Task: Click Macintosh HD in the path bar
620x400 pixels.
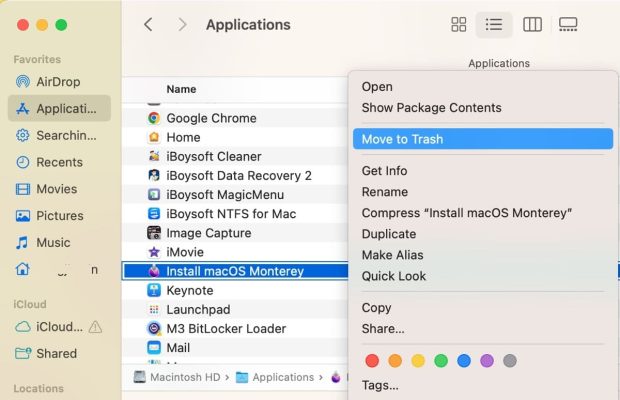Action: tap(177, 377)
